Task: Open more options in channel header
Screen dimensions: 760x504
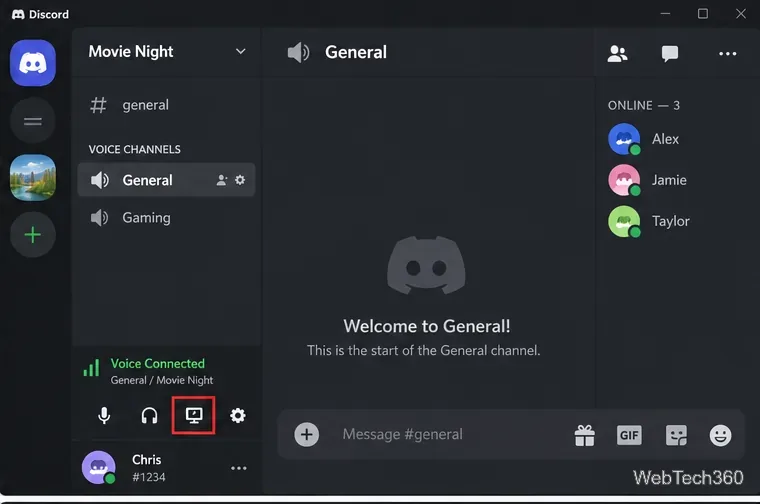Action: pyautogui.click(x=728, y=54)
